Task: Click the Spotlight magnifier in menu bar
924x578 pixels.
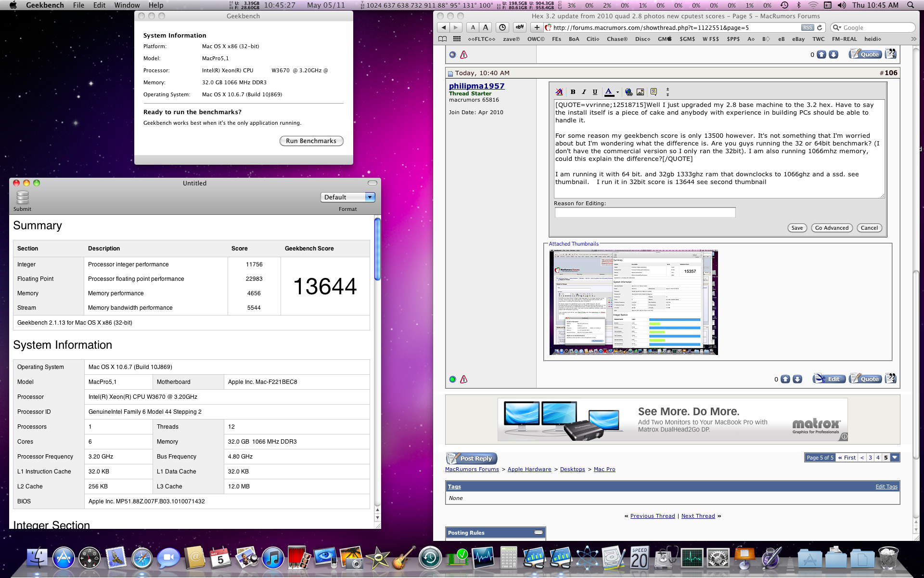Action: pyautogui.click(x=911, y=5)
